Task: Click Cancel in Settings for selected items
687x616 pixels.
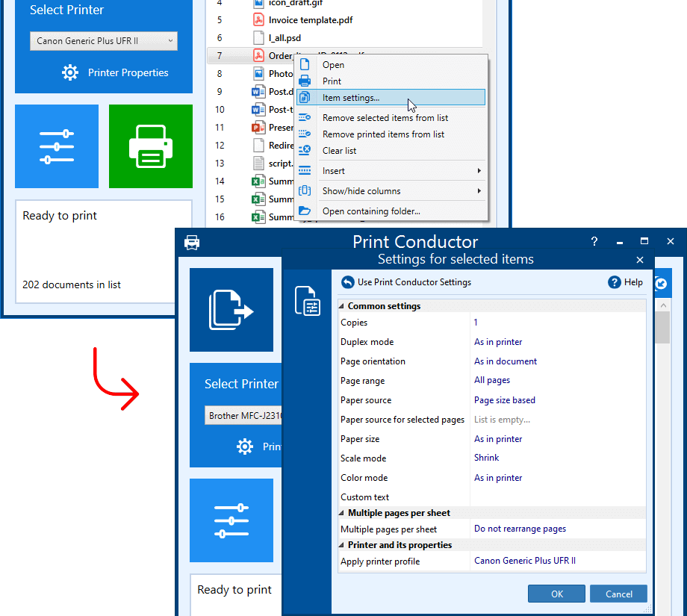Action: [x=618, y=594]
